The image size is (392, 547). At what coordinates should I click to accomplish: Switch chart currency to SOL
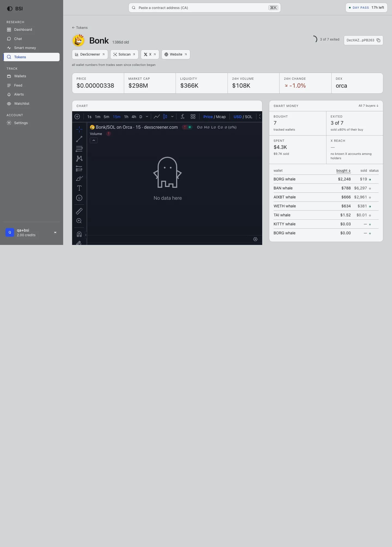pos(249,117)
